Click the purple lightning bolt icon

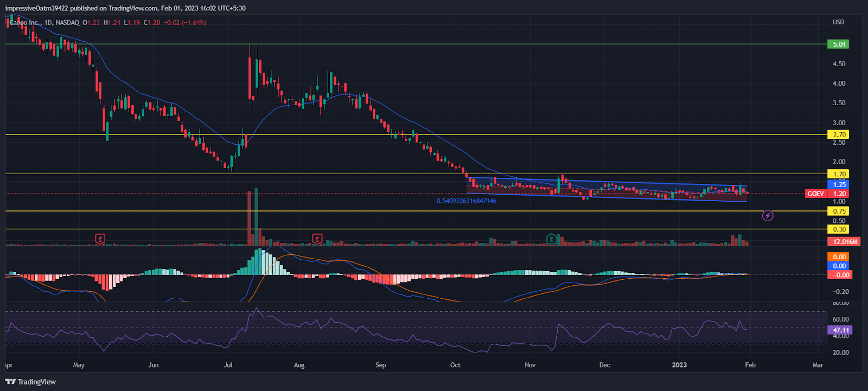768,216
